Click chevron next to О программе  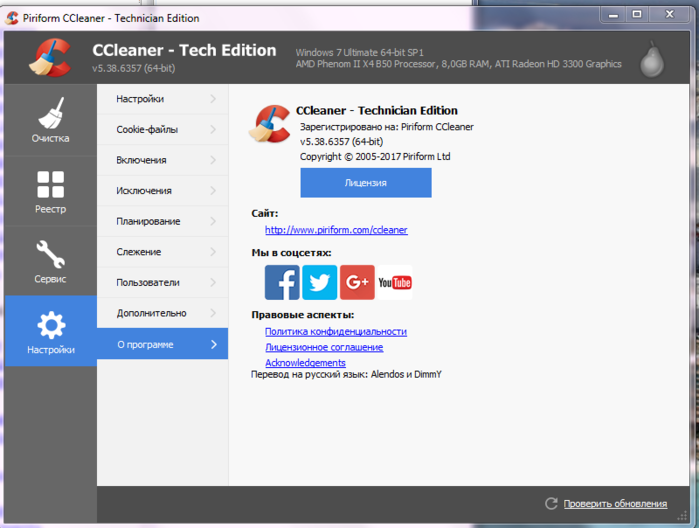tap(214, 344)
